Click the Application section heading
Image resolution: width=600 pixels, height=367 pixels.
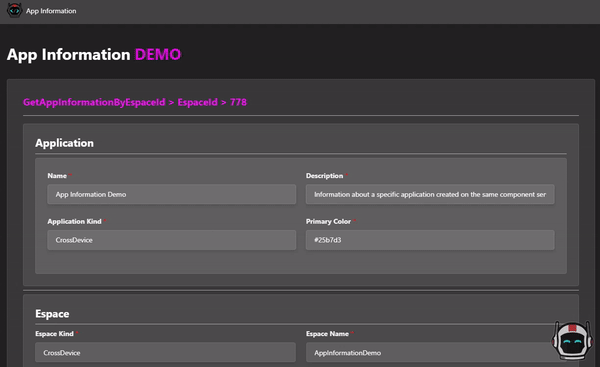click(x=64, y=143)
